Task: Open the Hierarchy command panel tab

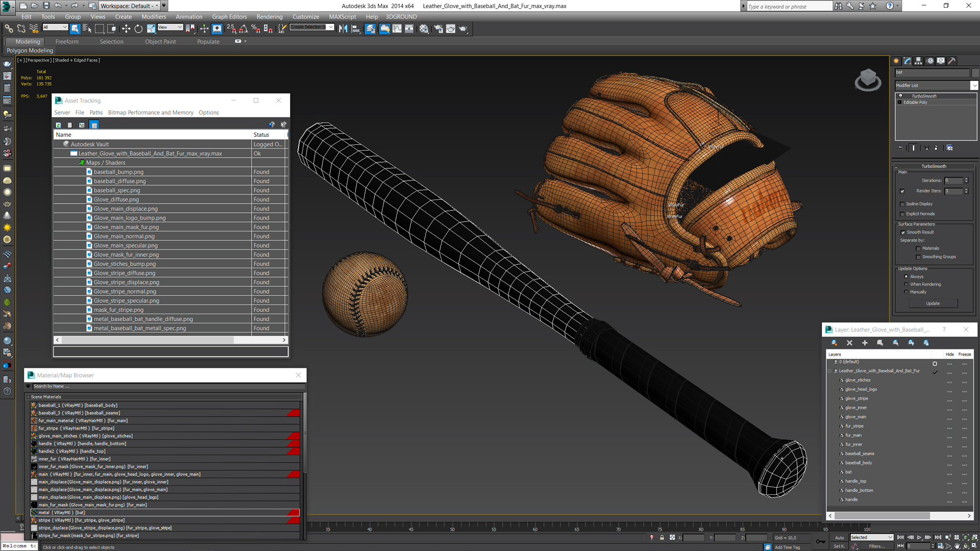Action: [x=919, y=61]
